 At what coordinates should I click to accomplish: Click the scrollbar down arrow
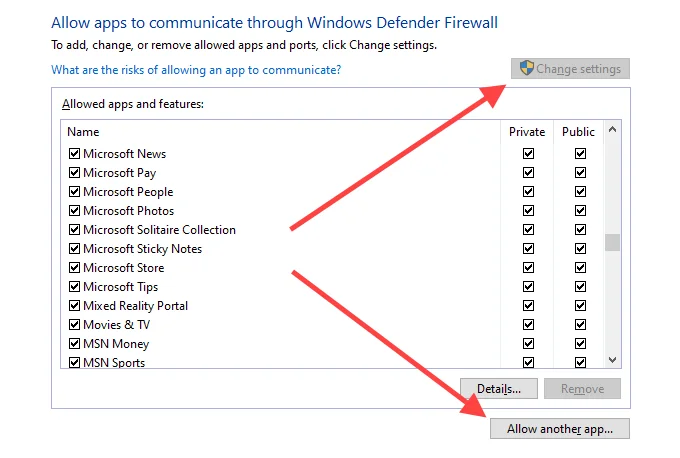[612, 360]
